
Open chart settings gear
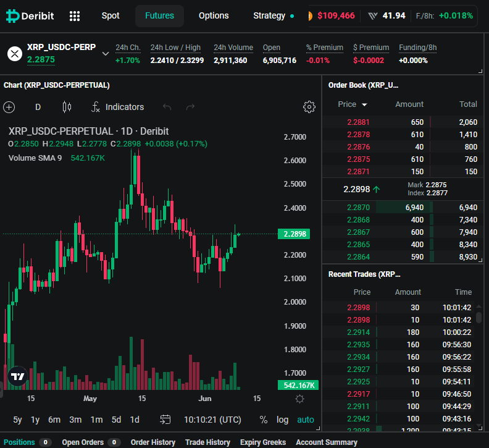point(309,107)
